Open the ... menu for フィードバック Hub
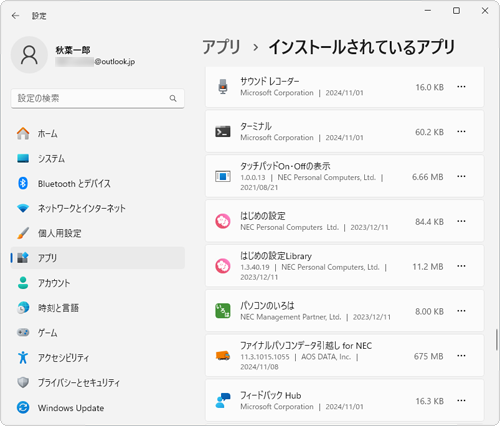The image size is (500, 426). [461, 400]
